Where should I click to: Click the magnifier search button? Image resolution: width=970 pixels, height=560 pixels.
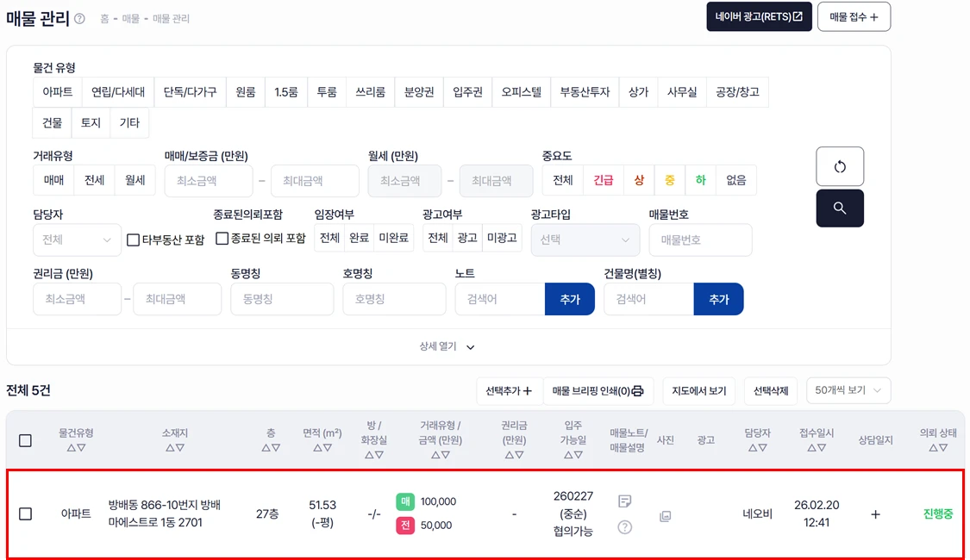(839, 208)
